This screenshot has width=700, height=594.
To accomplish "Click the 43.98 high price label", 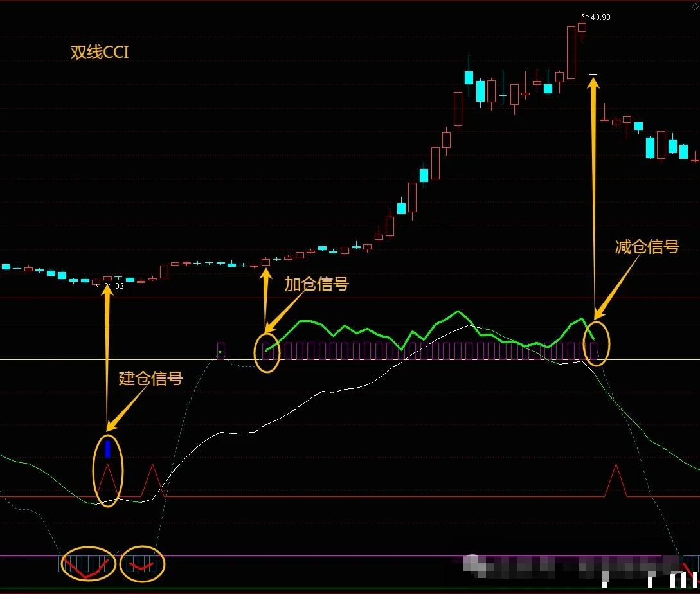I will (600, 17).
